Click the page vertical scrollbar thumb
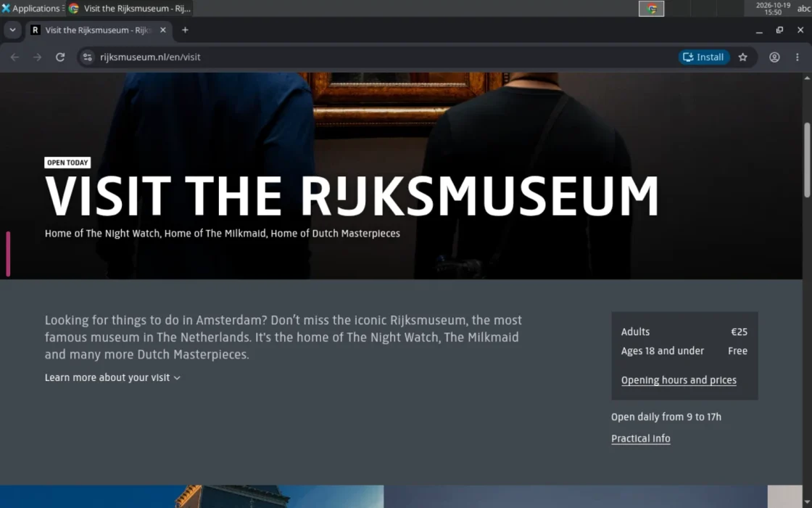This screenshot has width=812, height=508. coord(807,160)
